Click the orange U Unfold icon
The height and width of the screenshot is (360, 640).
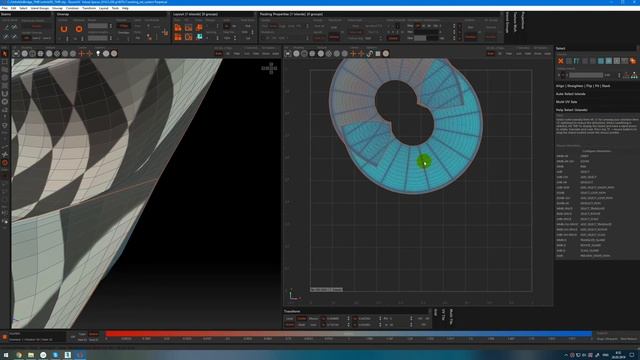[x=64, y=29]
